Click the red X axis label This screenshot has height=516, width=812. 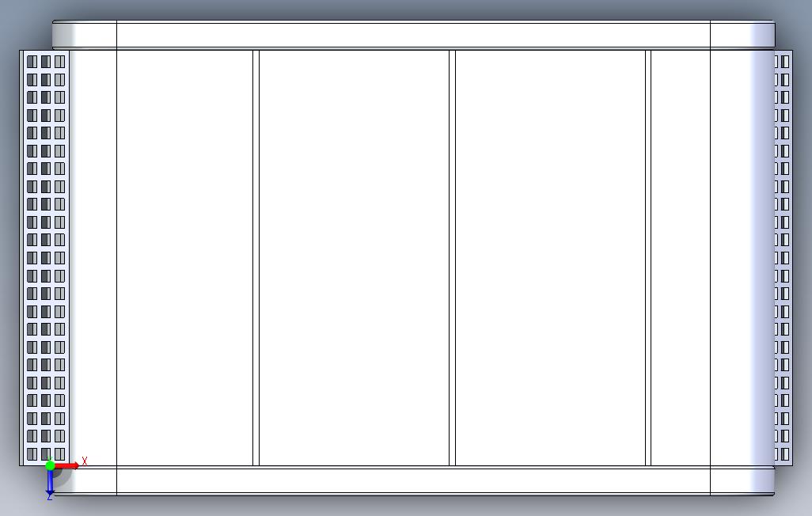[85, 461]
